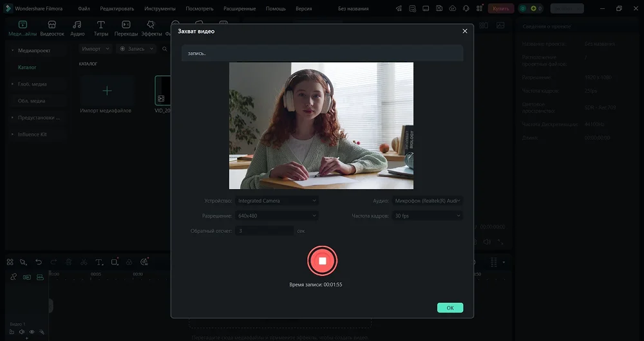644x341 pixels.
Task: Change the Частота кадров 30 fps dropdown
Action: click(427, 216)
